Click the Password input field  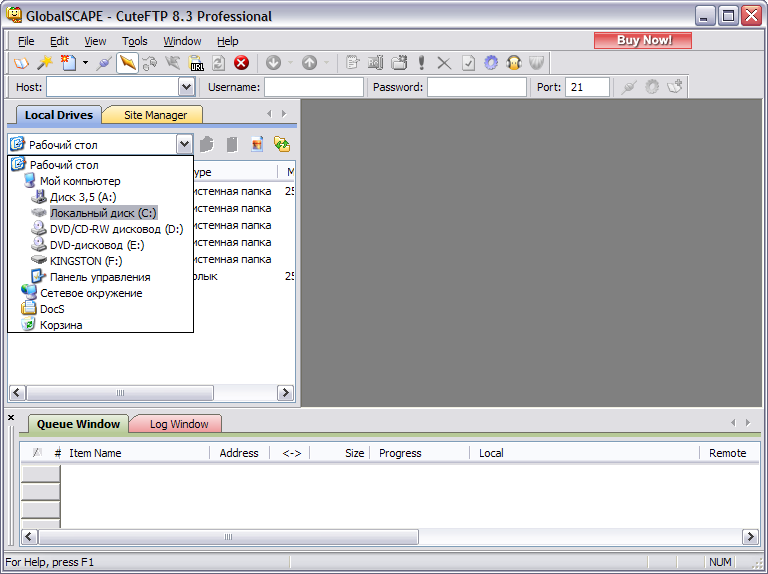tap(477, 87)
